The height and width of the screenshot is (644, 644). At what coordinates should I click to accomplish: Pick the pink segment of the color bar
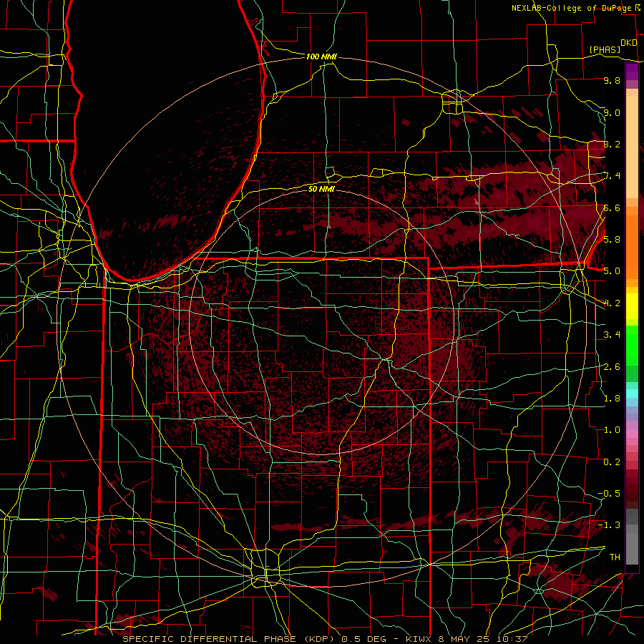tap(632, 434)
